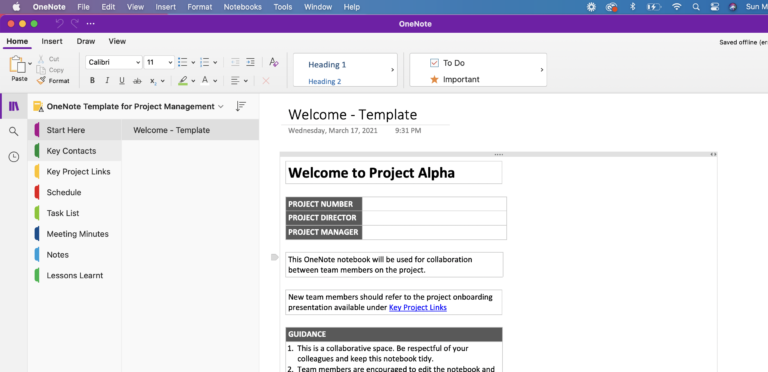The width and height of the screenshot is (768, 372).
Task: Open the highlight color dropdown arrow
Action: [193, 81]
